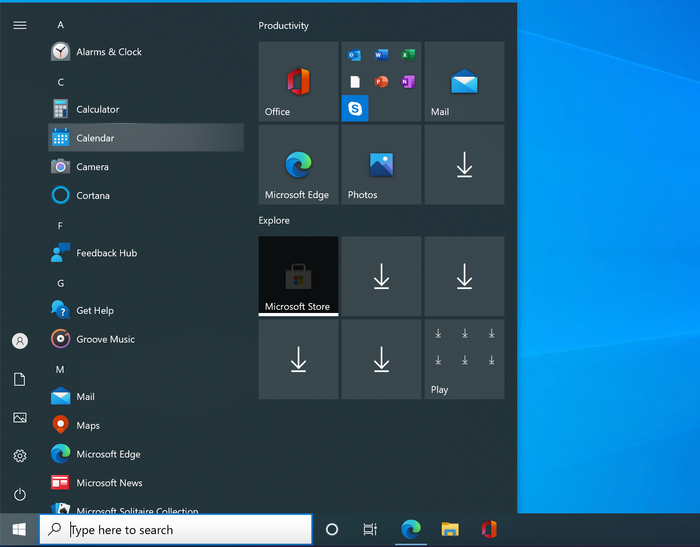Open Task View on the taskbar
The image size is (700, 547).
(370, 530)
